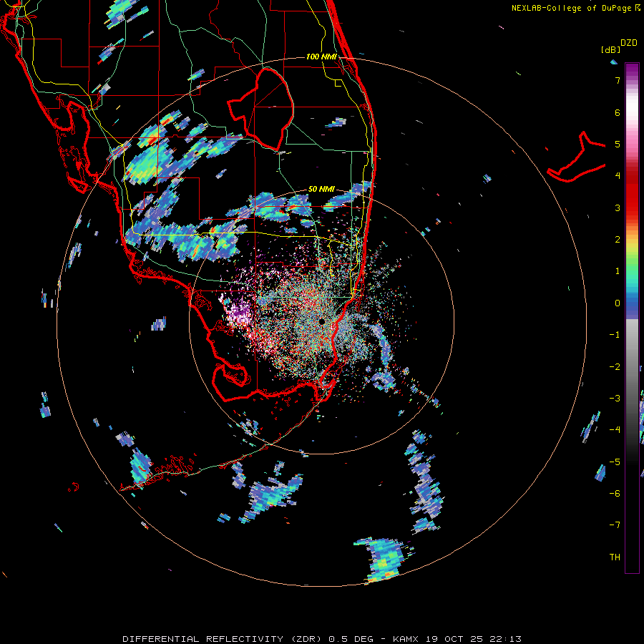Select the red 3 dB color on legend
The height and width of the screenshot is (644, 644).
(632, 208)
